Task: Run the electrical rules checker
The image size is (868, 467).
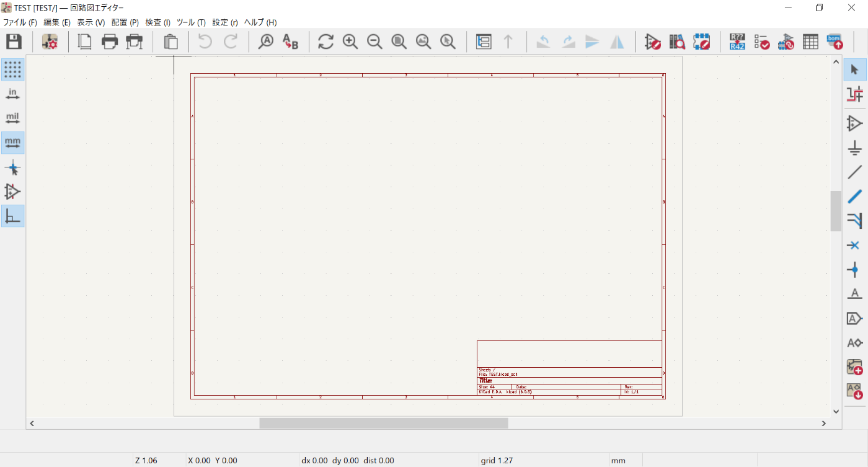Action: (762, 42)
